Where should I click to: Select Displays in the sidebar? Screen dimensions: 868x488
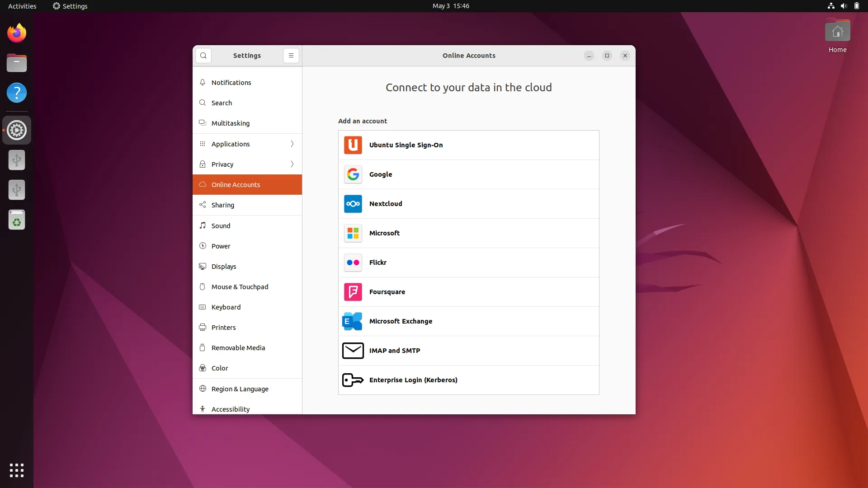pos(224,267)
